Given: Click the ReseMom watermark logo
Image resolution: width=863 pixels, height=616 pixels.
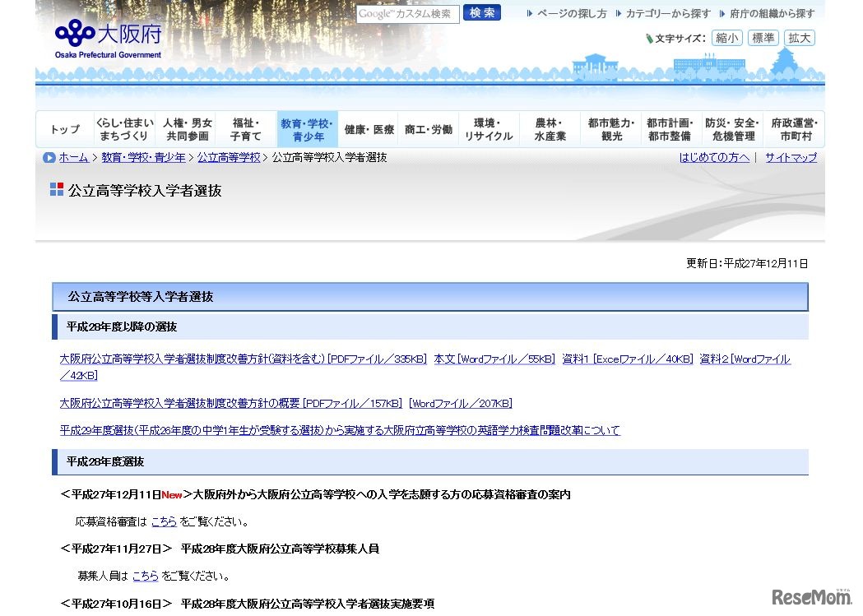Looking at the screenshot, I should click(x=810, y=596).
